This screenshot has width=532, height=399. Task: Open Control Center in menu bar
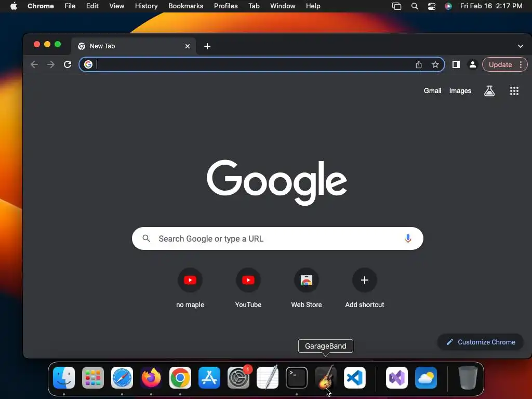[x=432, y=6]
